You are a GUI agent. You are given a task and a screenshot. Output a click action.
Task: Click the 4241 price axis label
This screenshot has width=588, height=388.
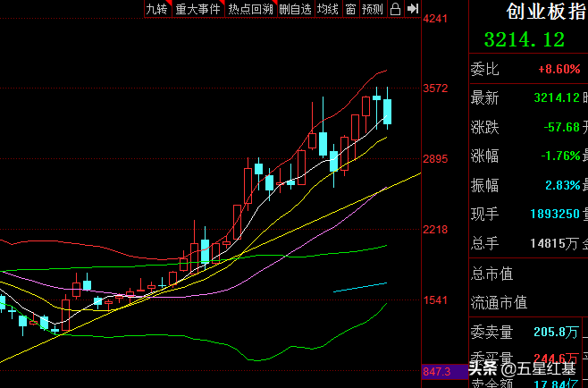click(x=435, y=19)
